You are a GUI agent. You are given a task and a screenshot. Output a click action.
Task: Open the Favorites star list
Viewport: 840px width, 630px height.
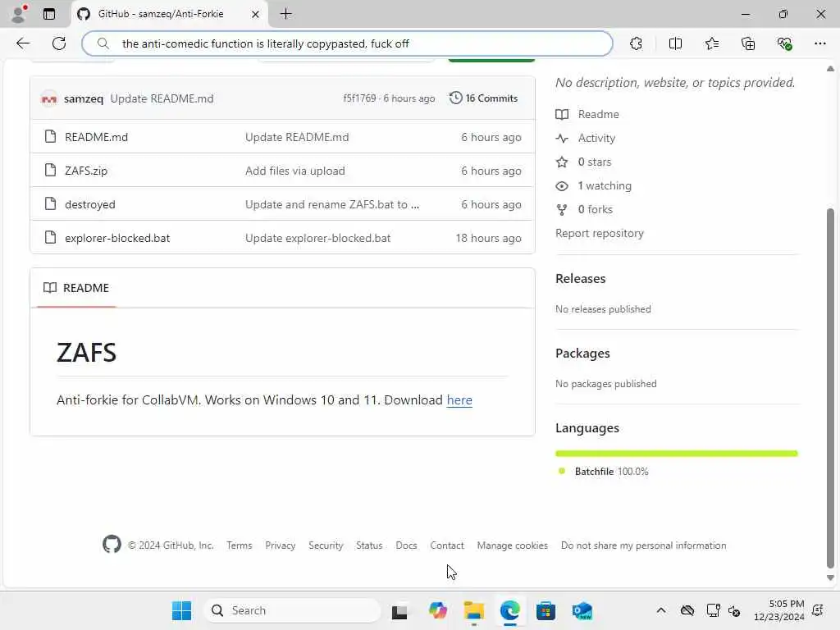pos(712,43)
